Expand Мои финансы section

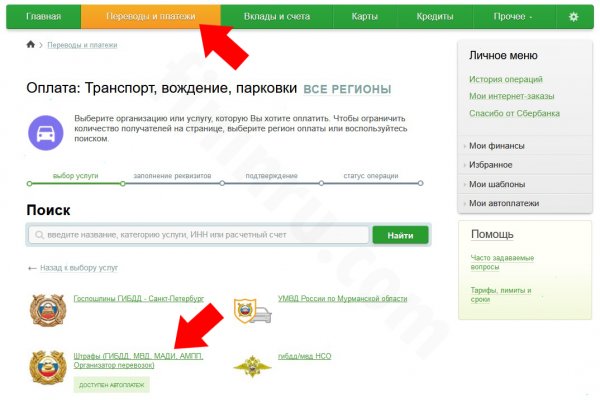496,146
